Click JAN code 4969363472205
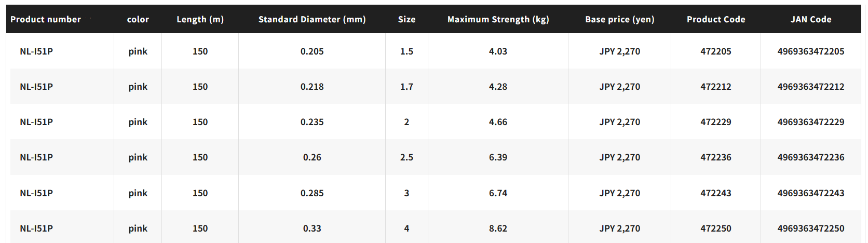 810,51
